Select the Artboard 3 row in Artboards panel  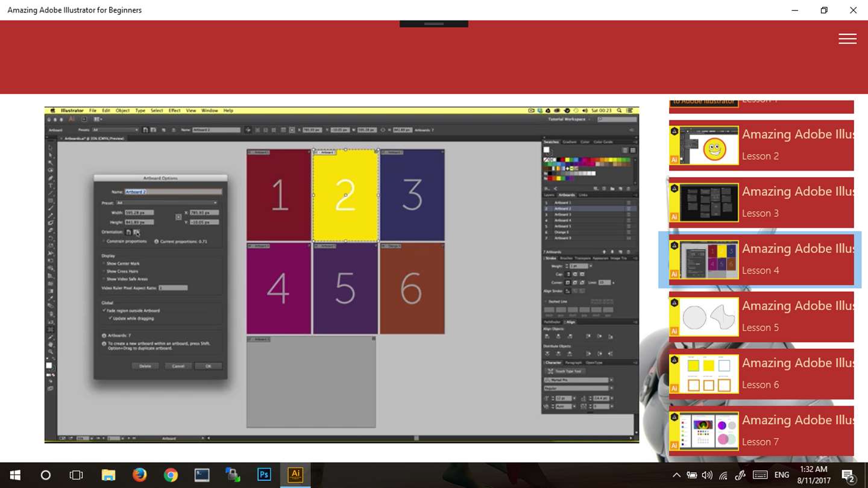pos(588,214)
